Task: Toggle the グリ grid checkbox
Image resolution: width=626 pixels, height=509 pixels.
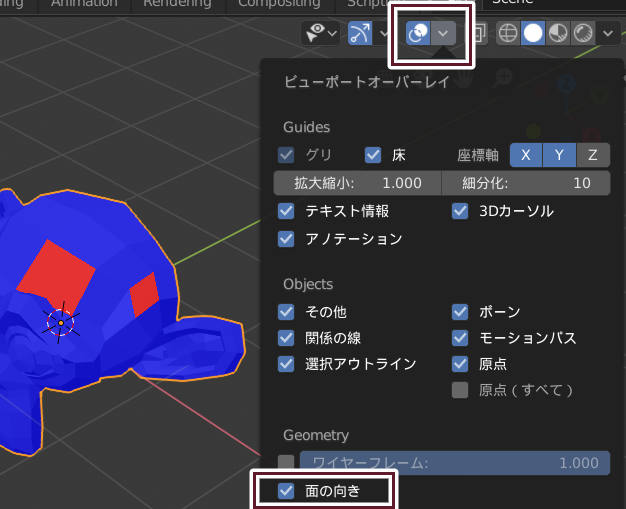Action: [286, 155]
